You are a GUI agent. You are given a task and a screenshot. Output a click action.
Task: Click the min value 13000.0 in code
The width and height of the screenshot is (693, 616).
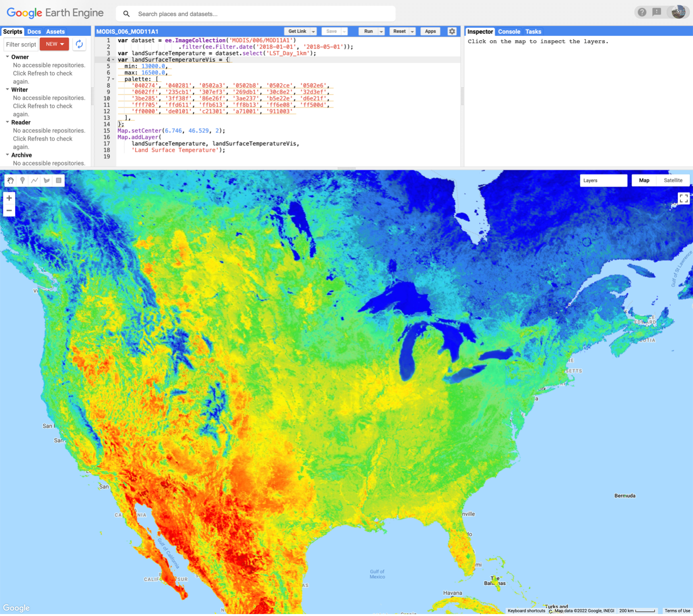click(x=153, y=66)
